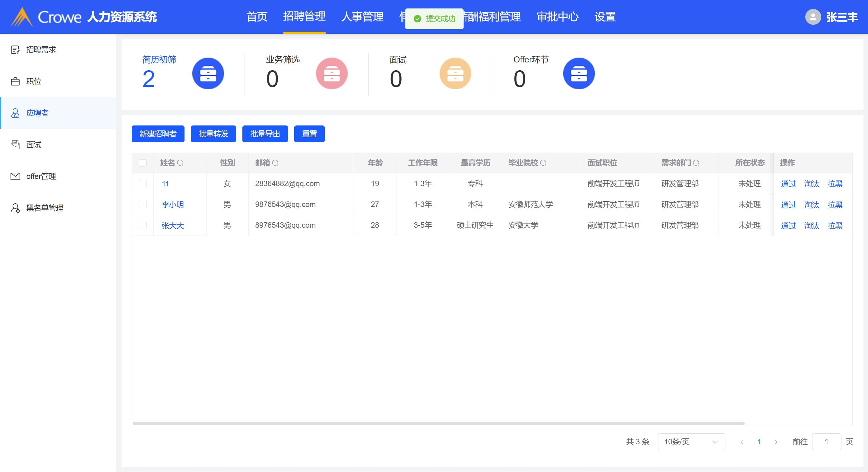Click the blue 简历初筛 archive icon
This screenshot has width=868, height=472.
click(x=208, y=74)
